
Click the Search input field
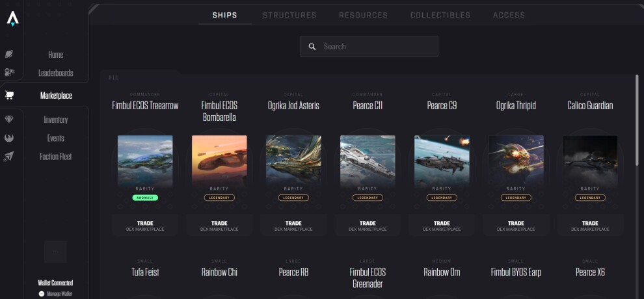tap(369, 46)
